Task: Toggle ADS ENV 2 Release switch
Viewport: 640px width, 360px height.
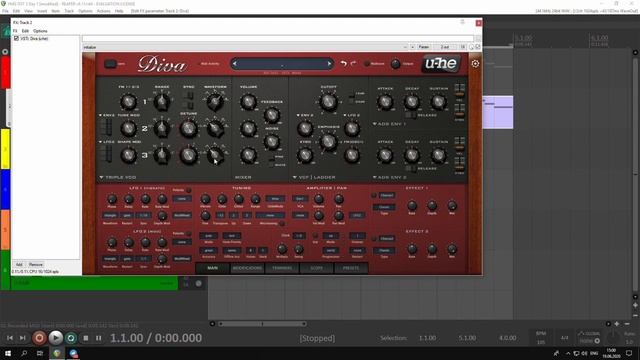Action: (x=411, y=168)
